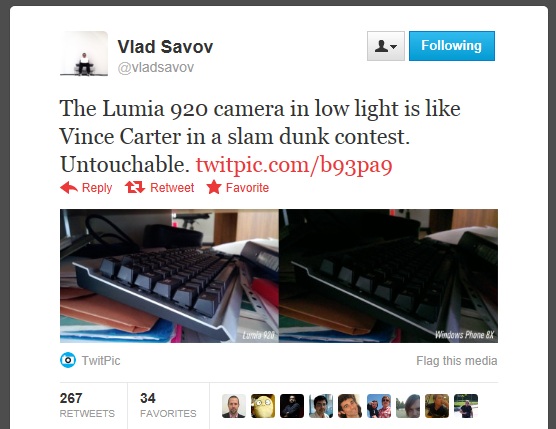Open the Vlad Savov name link

pyautogui.click(x=165, y=46)
